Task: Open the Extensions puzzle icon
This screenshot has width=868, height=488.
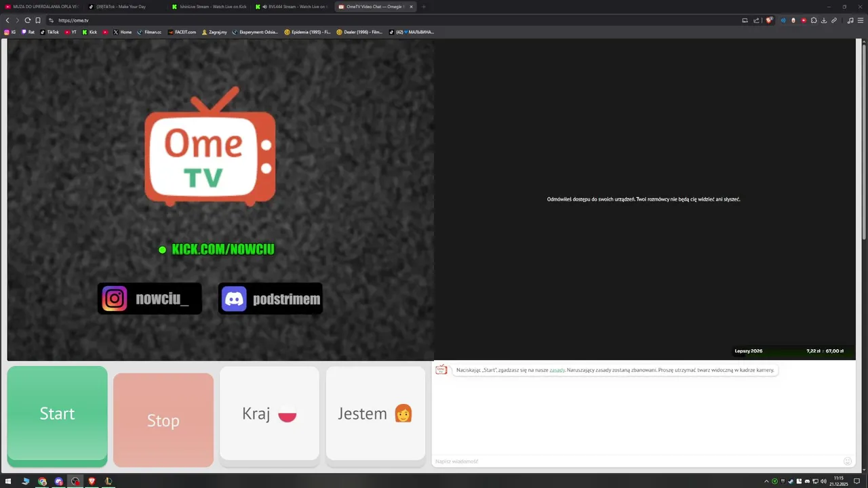Action: (814, 20)
